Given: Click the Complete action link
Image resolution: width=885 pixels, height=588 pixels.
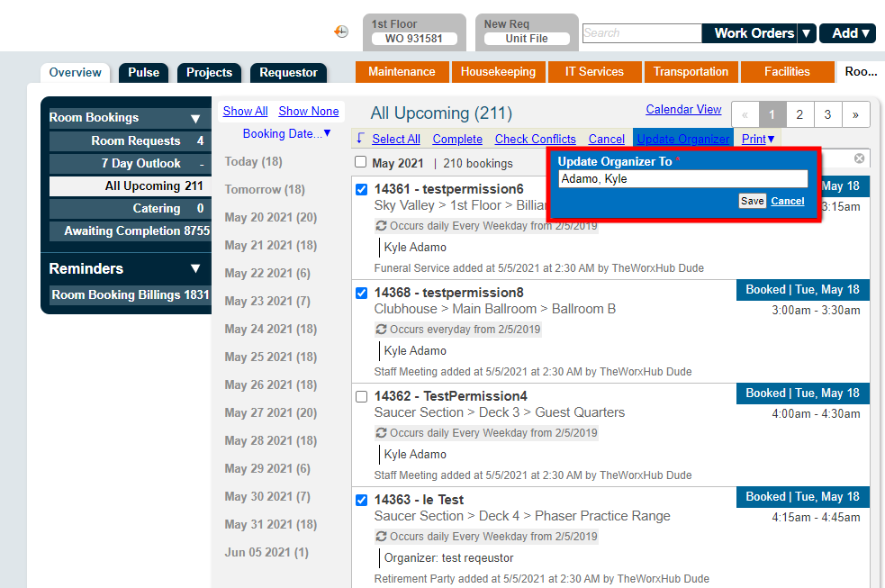Looking at the screenshot, I should click(x=457, y=139).
